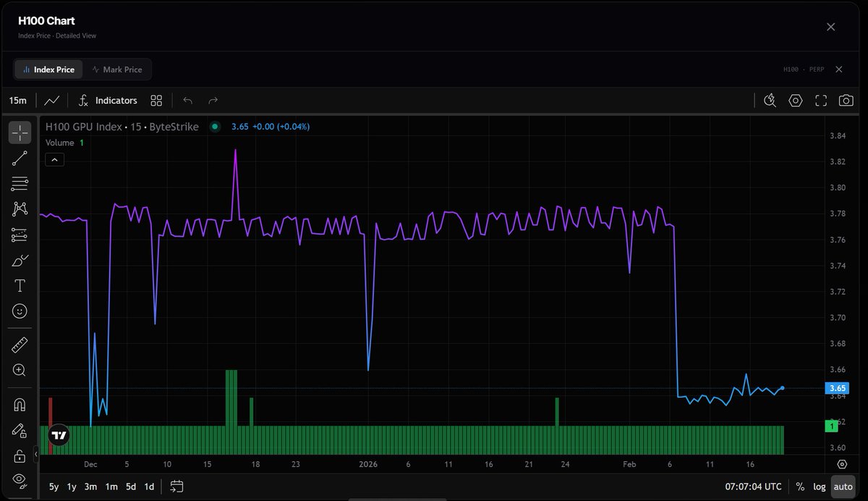This screenshot has width=868, height=501.
Task: Click the Dec time axis label
Action: click(x=90, y=464)
